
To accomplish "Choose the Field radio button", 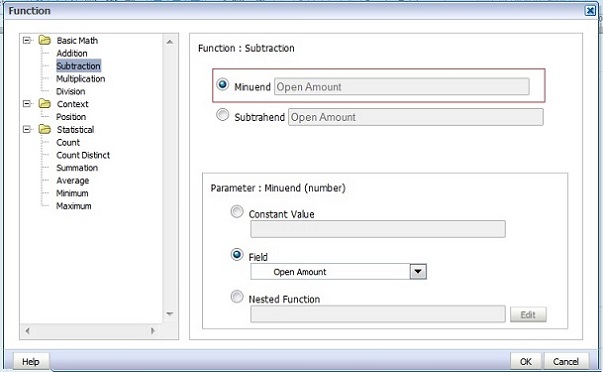I will tap(237, 255).
